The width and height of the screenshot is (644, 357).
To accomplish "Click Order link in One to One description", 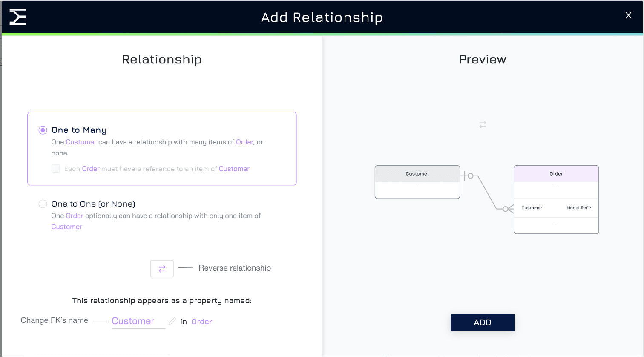I will (75, 216).
